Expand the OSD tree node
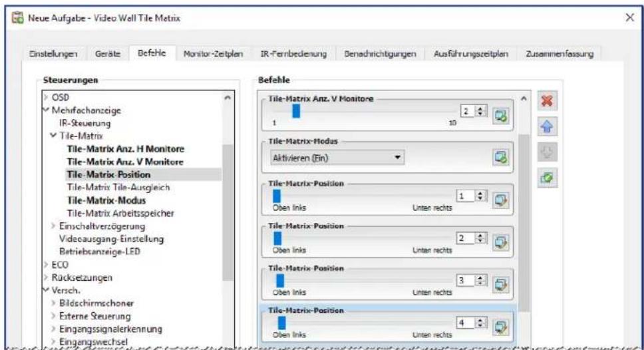Image resolution: width=644 pixels, height=350 pixels. 46,97
